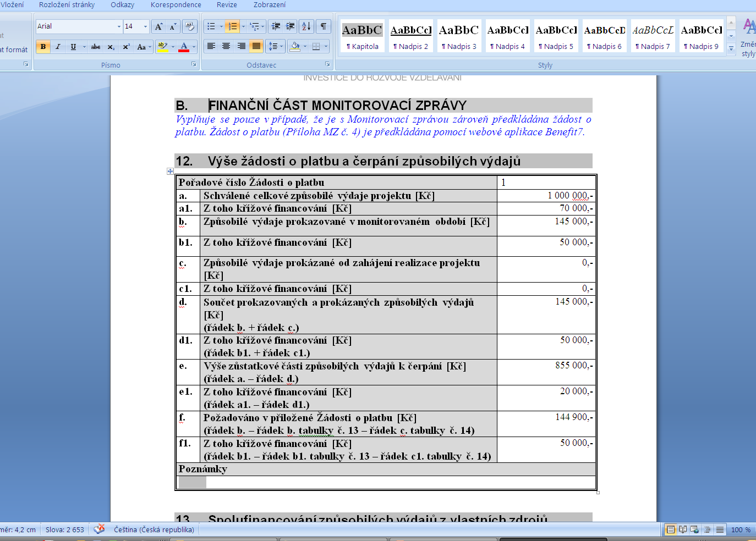The image size is (756, 541).
Task: Apply red font color
Action: point(184,47)
